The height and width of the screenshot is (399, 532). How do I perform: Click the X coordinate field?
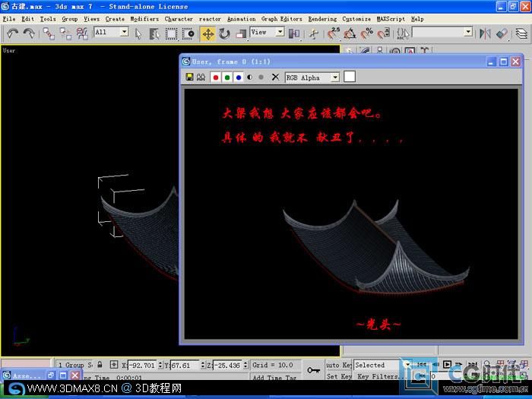coord(143,365)
